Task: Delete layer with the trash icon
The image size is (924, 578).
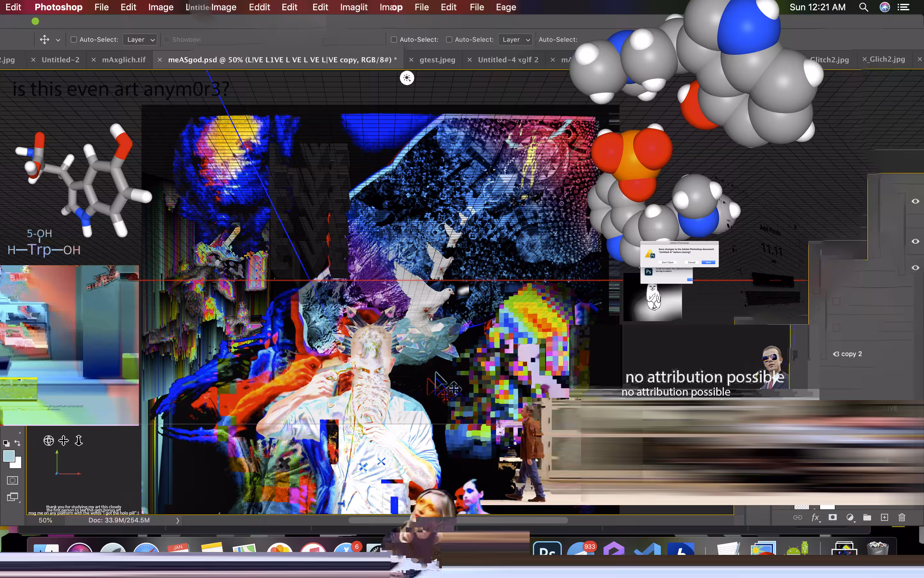Action: click(902, 517)
